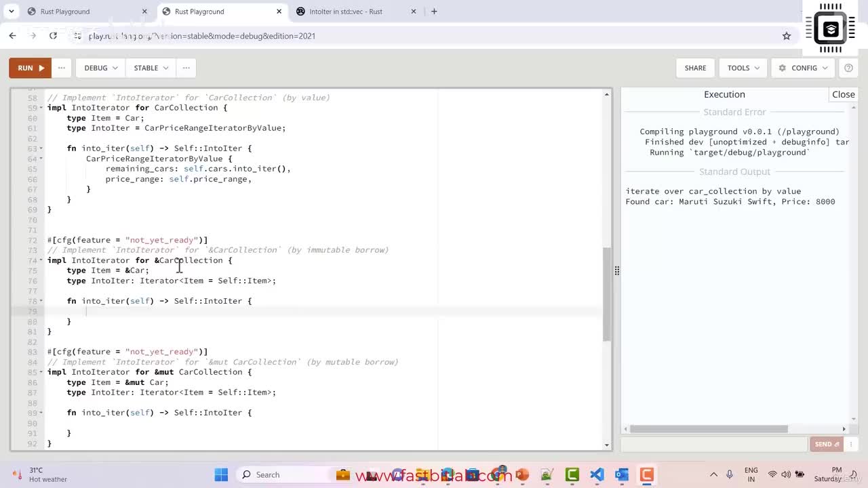The height and width of the screenshot is (488, 868).
Task: Click 'remaining_cars' on line 65
Action: (140, 169)
